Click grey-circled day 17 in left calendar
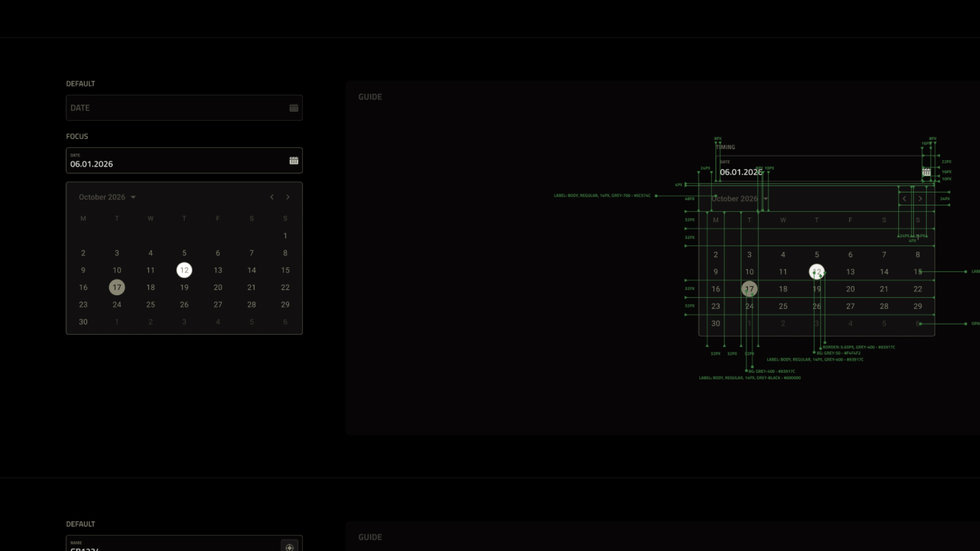Image resolution: width=980 pixels, height=551 pixels. click(117, 288)
